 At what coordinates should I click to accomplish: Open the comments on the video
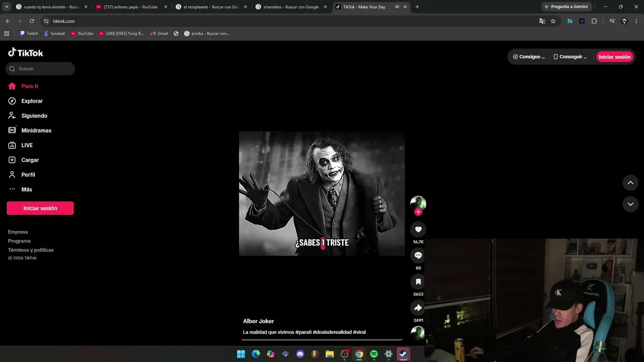(x=418, y=255)
